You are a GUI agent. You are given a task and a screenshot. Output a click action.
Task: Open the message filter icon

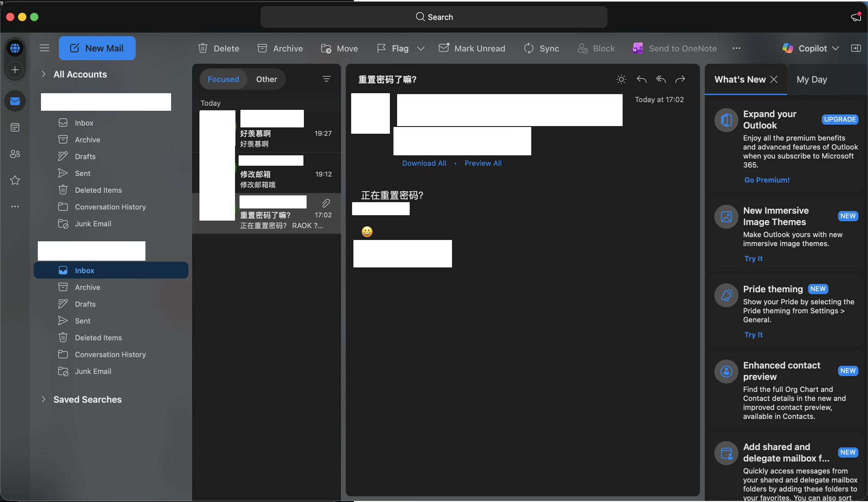pos(326,79)
